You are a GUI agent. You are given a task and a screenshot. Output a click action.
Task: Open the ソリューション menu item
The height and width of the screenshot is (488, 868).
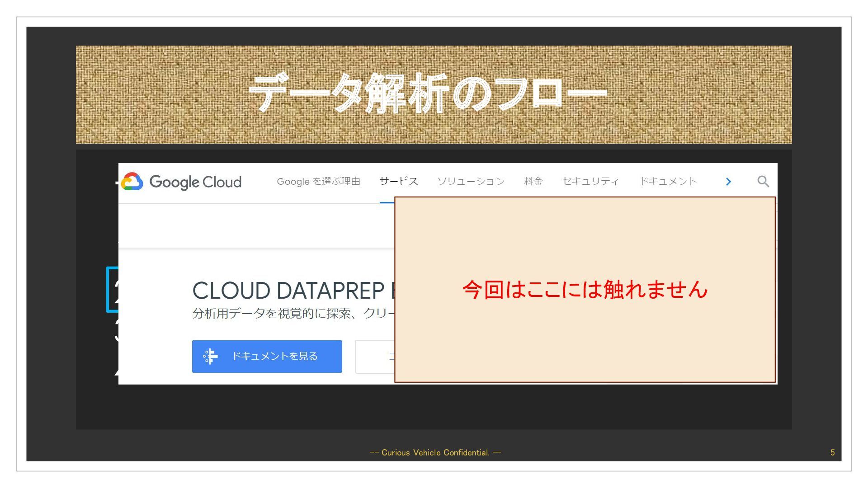pyautogui.click(x=470, y=182)
